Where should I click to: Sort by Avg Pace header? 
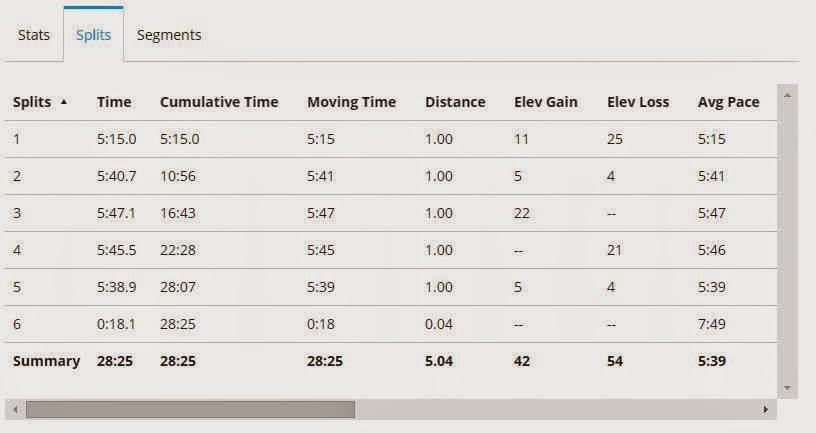point(728,102)
